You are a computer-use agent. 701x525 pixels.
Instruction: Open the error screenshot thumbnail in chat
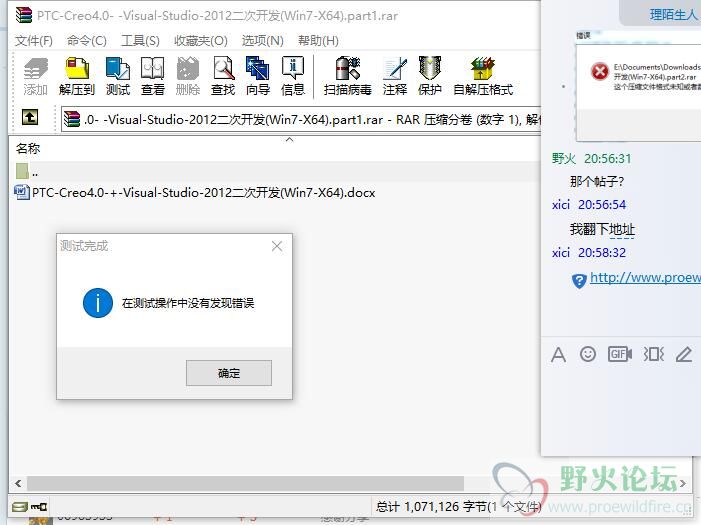(638, 86)
